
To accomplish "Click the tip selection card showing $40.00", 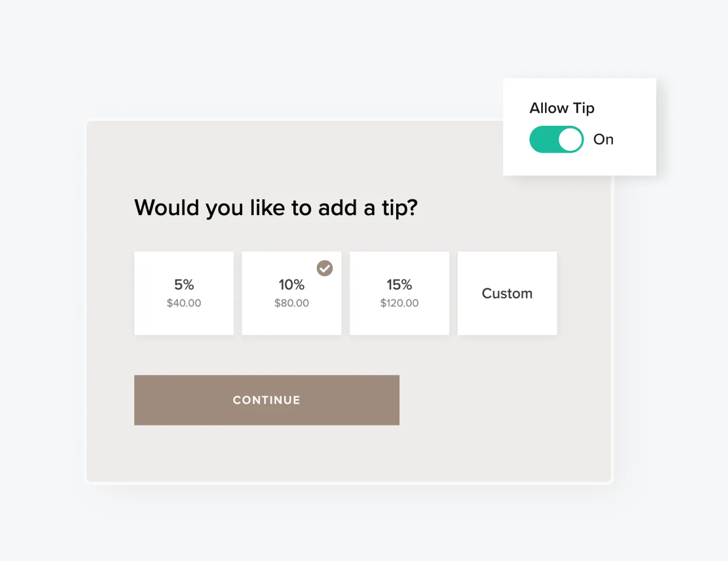I will (184, 293).
